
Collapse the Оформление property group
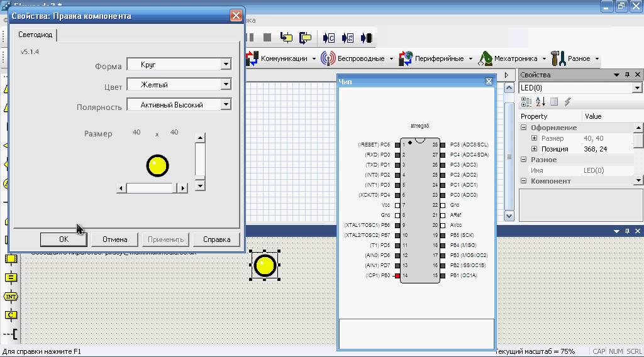[x=524, y=128]
